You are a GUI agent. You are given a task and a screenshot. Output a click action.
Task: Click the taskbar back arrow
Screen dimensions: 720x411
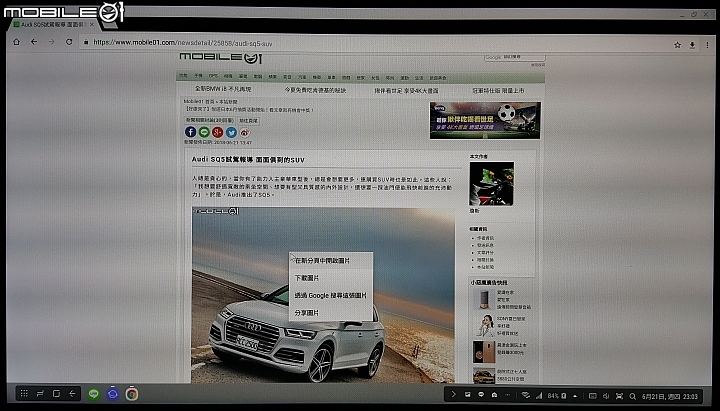coord(72,394)
